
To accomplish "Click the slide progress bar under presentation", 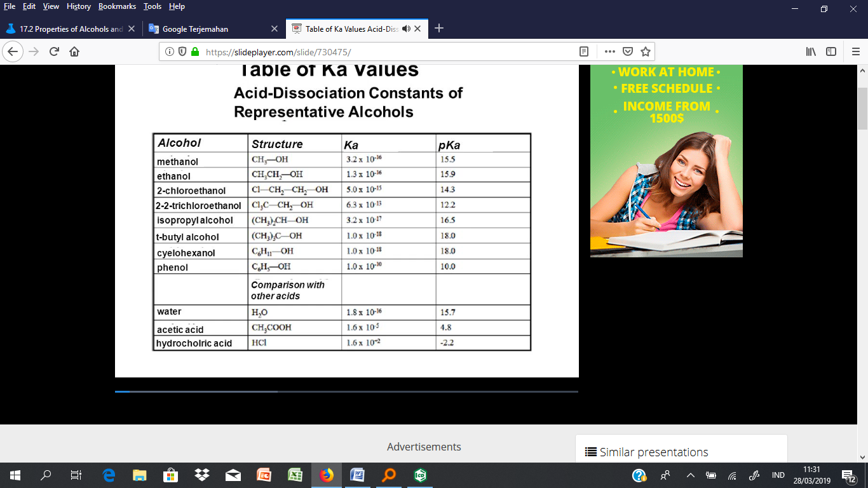I will [346, 391].
